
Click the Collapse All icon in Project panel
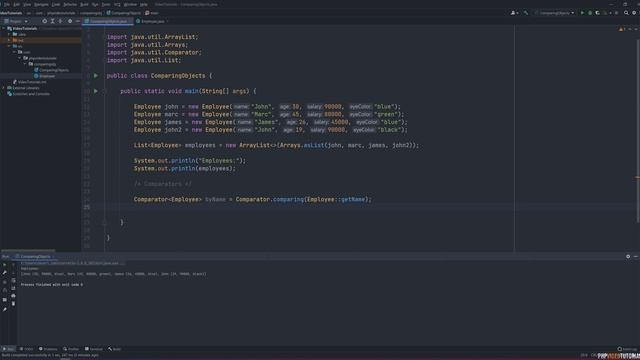tap(60, 21)
